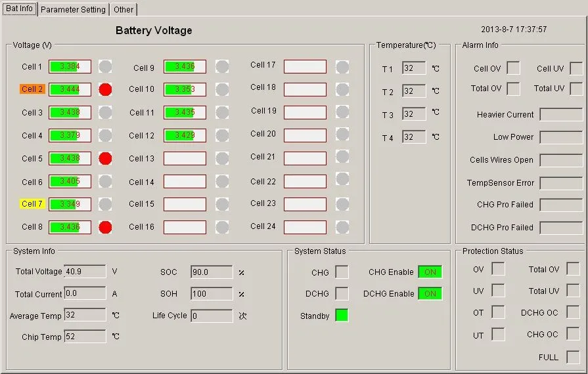This screenshot has height=374, width=588.
Task: Click the Cell 7 gray indicator light
Action: (105, 204)
